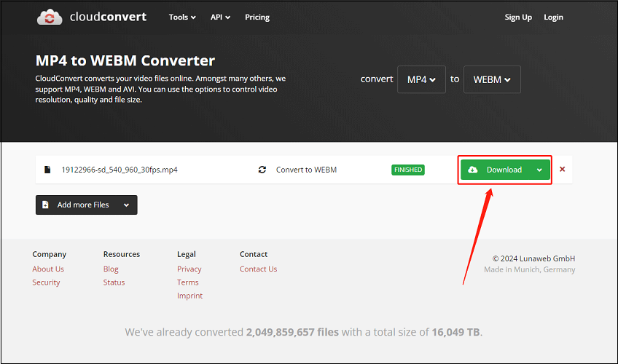Image resolution: width=618 pixels, height=364 pixels.
Task: Open the Status footer link
Action: point(114,282)
